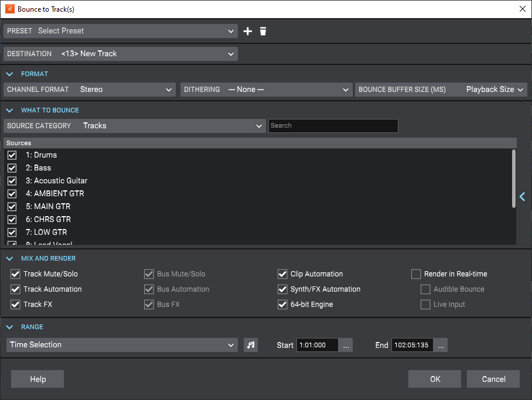Click the trash icon to delete preset
The height and width of the screenshot is (400, 532).
tap(263, 31)
